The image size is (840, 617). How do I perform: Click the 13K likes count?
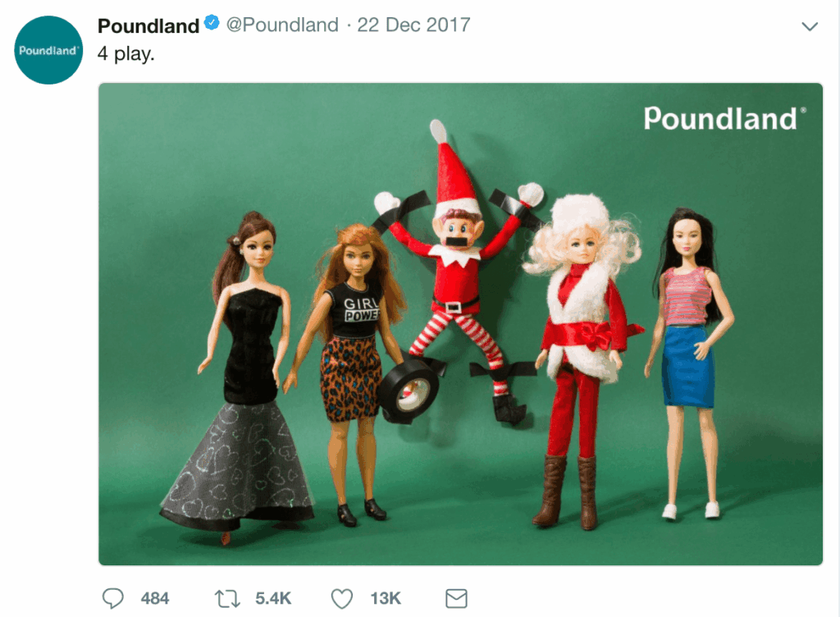coord(384,598)
